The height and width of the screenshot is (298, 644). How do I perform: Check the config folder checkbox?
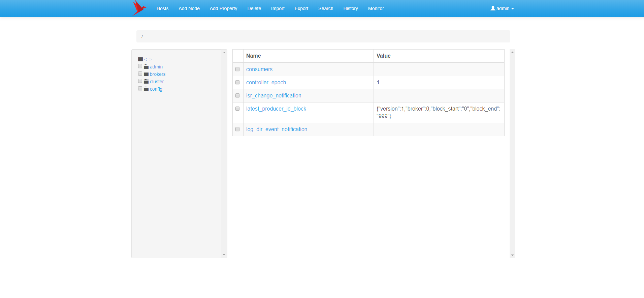click(x=140, y=88)
